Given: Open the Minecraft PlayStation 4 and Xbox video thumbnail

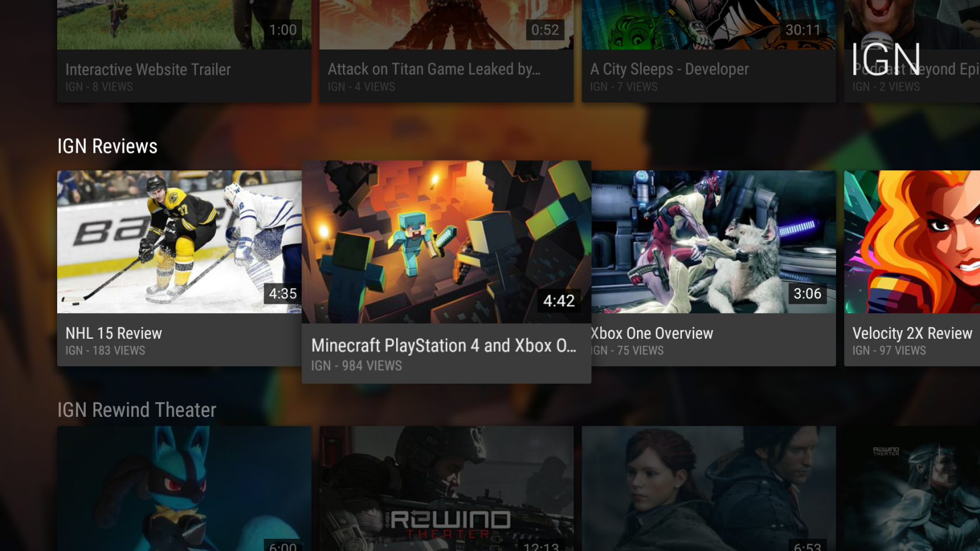Looking at the screenshot, I should point(446,242).
